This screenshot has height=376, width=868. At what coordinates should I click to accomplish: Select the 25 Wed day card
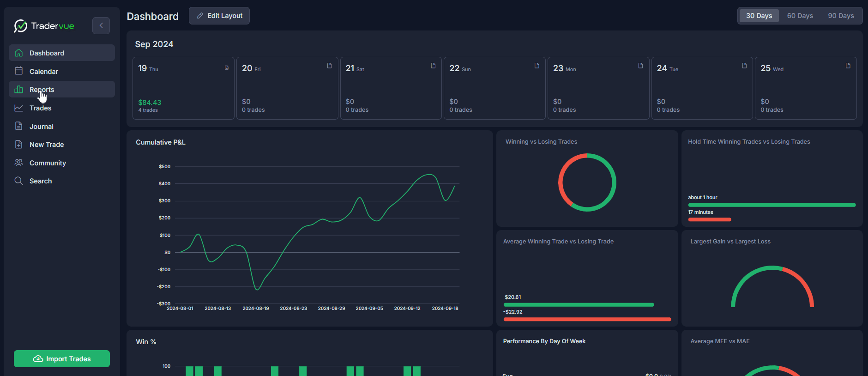pyautogui.click(x=806, y=88)
